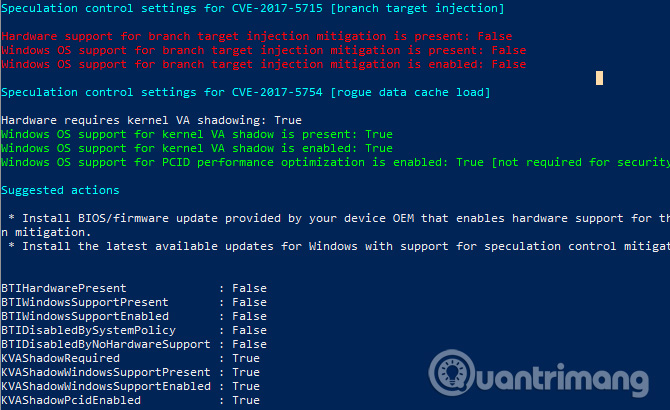Click the 'Suggested actions' heading
The width and height of the screenshot is (670, 410).
click(x=60, y=190)
